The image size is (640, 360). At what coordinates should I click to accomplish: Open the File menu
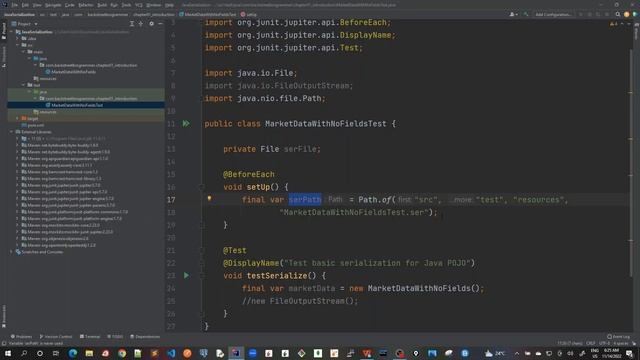click(15, 5)
